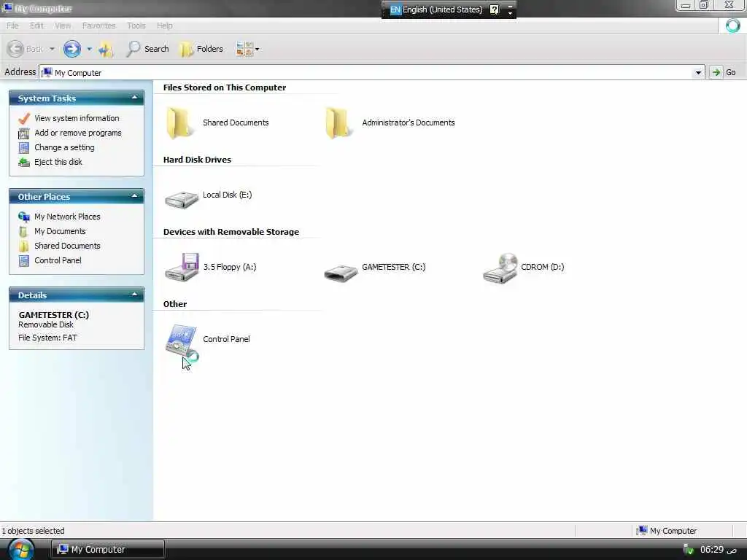The height and width of the screenshot is (560, 747).
Task: Go forward with the blue Forward arrow
Action: click(72, 49)
